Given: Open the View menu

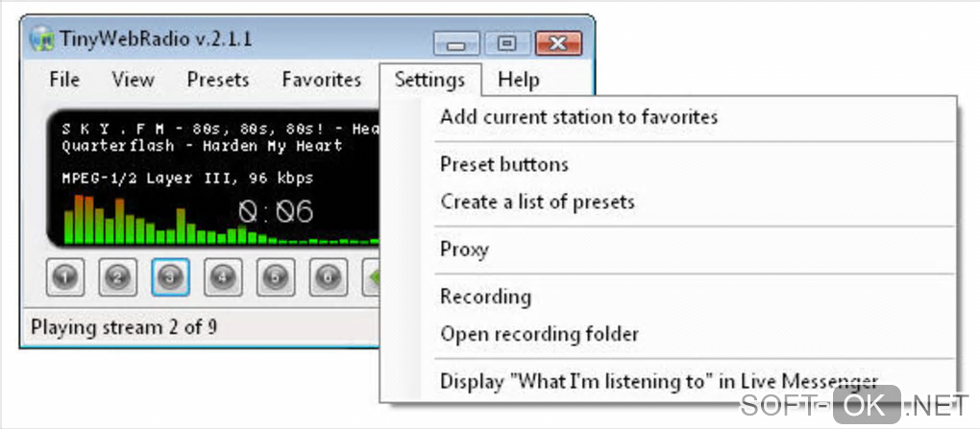Looking at the screenshot, I should pyautogui.click(x=134, y=80).
